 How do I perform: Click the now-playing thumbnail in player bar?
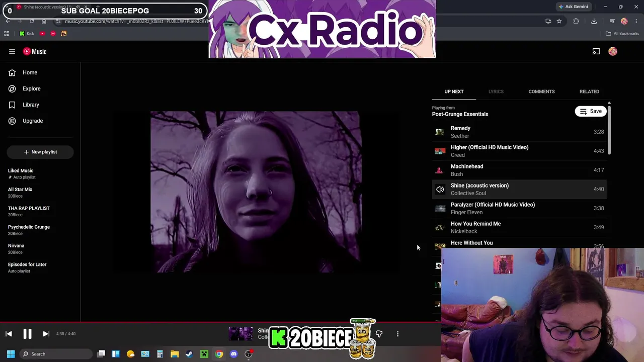click(x=241, y=334)
